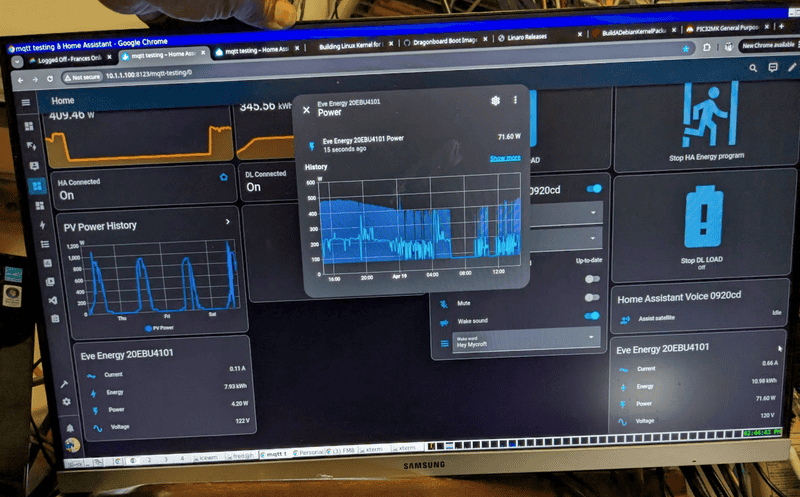Click the Chrome extensions puzzle icon
Image resolution: width=800 pixels, height=497 pixels.
pos(707,47)
